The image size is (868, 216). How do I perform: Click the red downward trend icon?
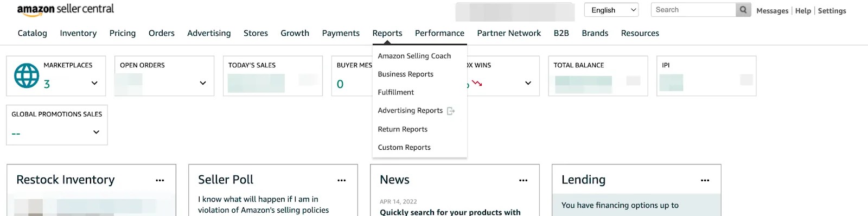pyautogui.click(x=477, y=83)
